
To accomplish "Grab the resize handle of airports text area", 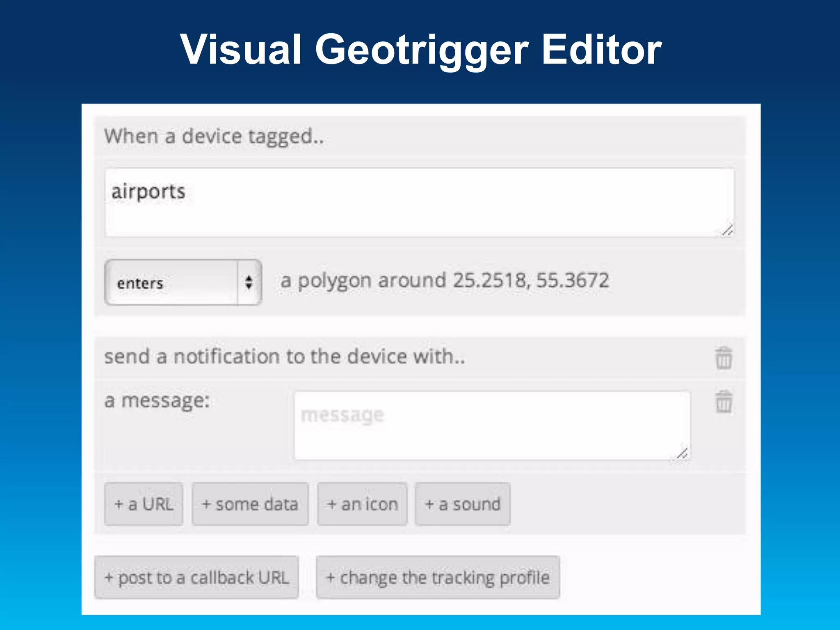I will (727, 230).
